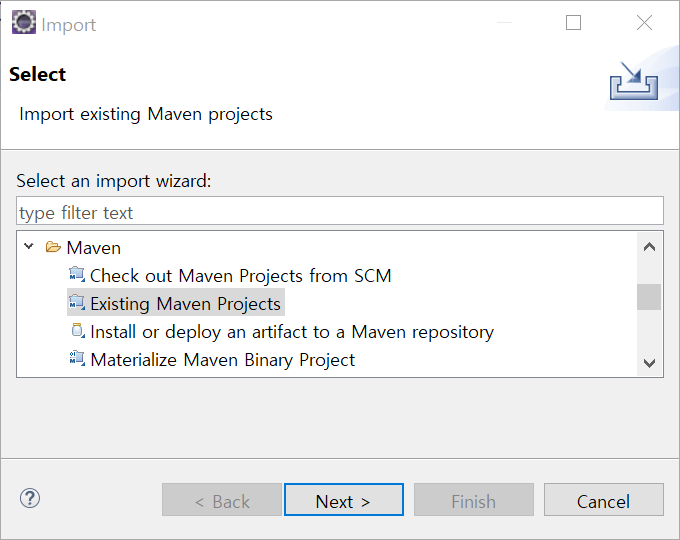
Task: Open the help question mark icon
Action: coord(30,498)
